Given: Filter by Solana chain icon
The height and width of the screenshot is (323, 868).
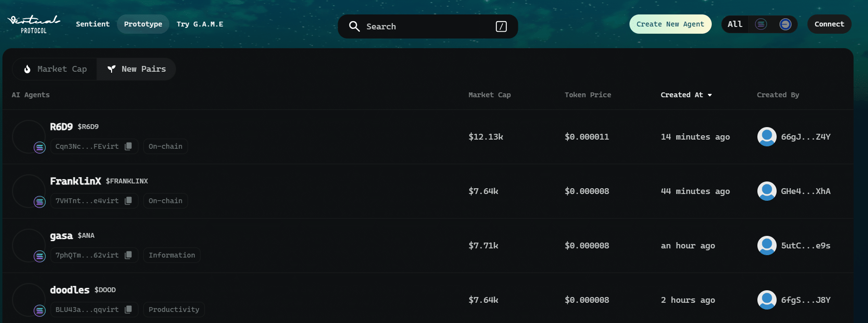Looking at the screenshot, I should (x=761, y=24).
